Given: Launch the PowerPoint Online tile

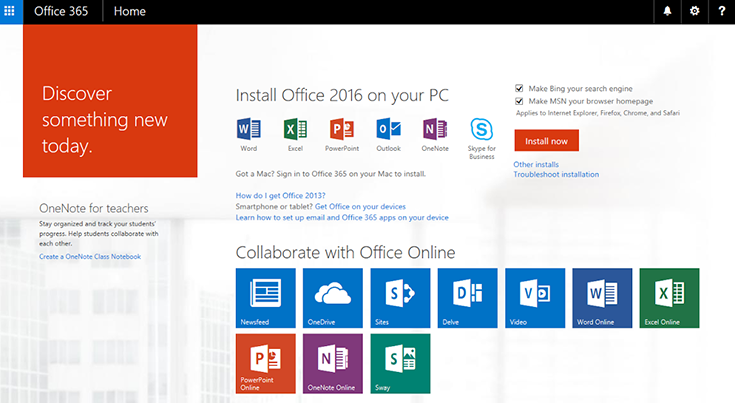Looking at the screenshot, I should [266, 364].
